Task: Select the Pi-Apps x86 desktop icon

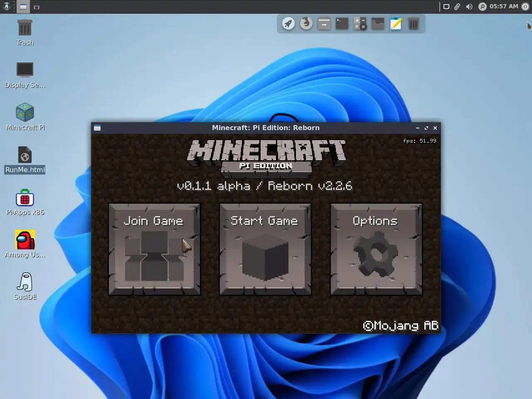Action: (25, 203)
